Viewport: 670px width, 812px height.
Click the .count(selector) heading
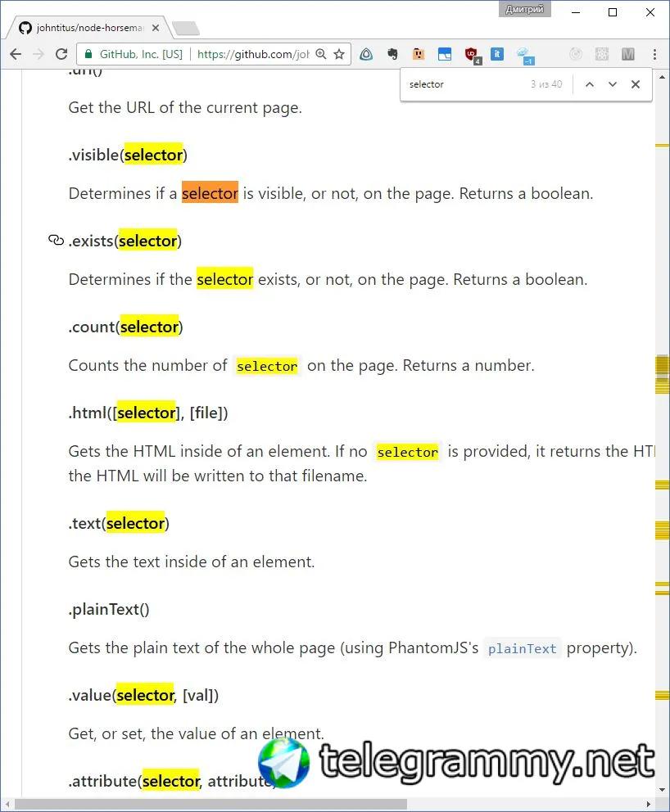(x=126, y=327)
